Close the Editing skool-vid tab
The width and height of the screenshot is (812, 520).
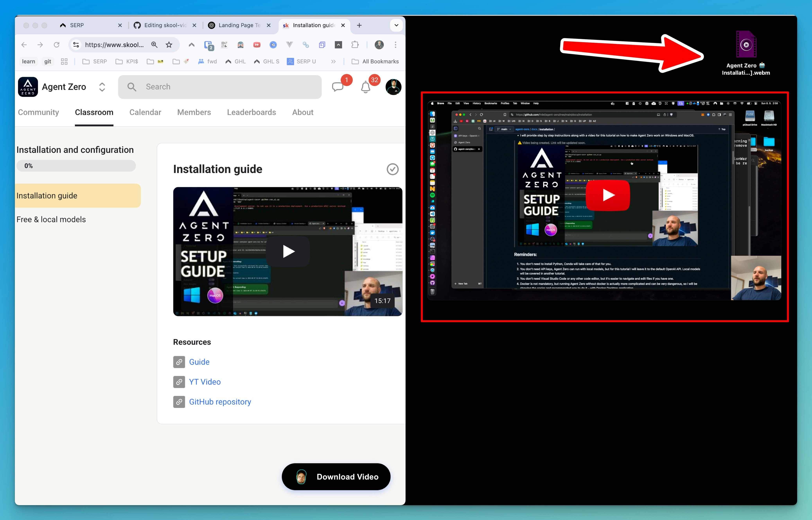point(194,25)
